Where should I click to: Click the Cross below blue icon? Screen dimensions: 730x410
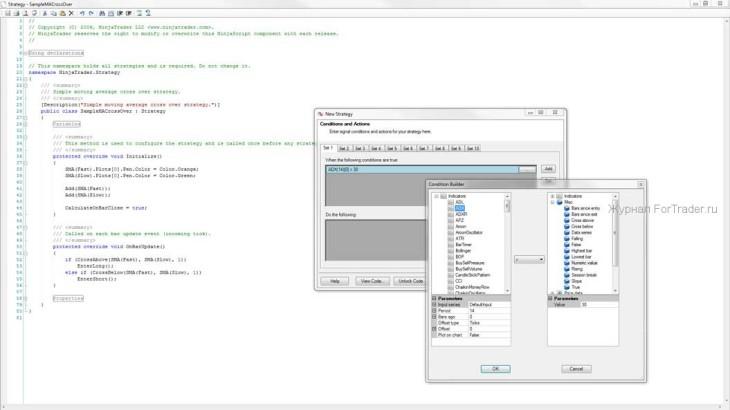coord(567,227)
